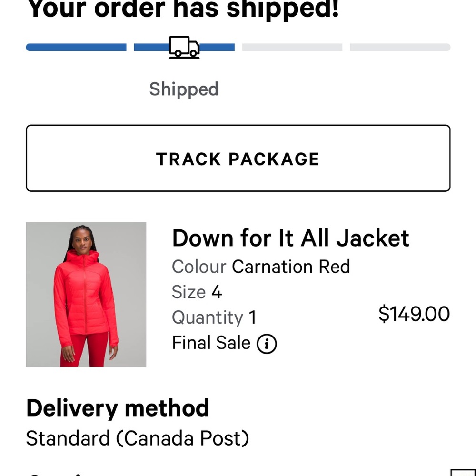
Task: Click the final delivery progress segment
Action: [x=400, y=47]
